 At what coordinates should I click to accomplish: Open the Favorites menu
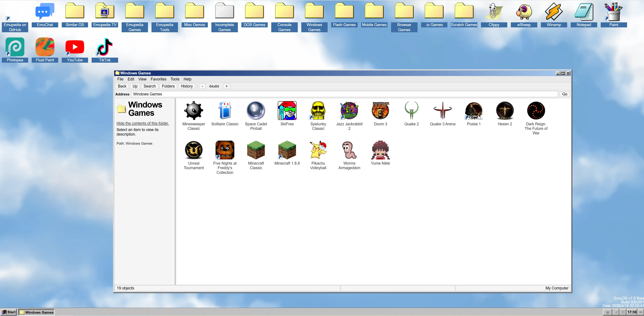[158, 79]
